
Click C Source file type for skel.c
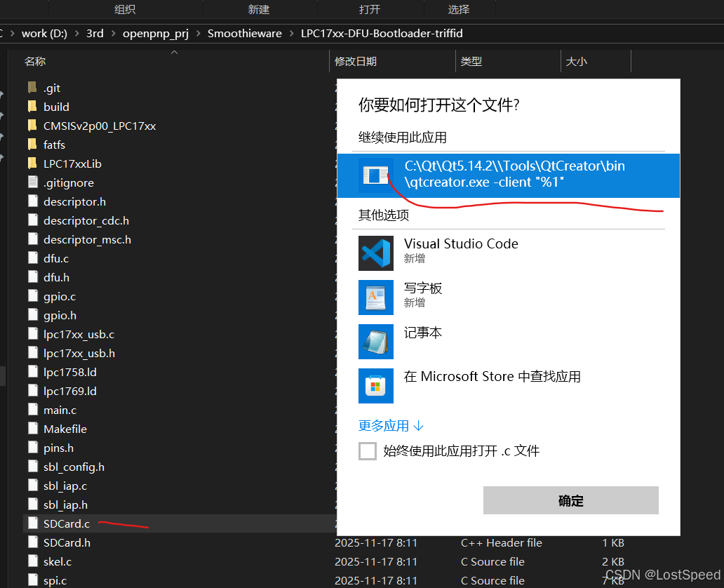tap(492, 561)
